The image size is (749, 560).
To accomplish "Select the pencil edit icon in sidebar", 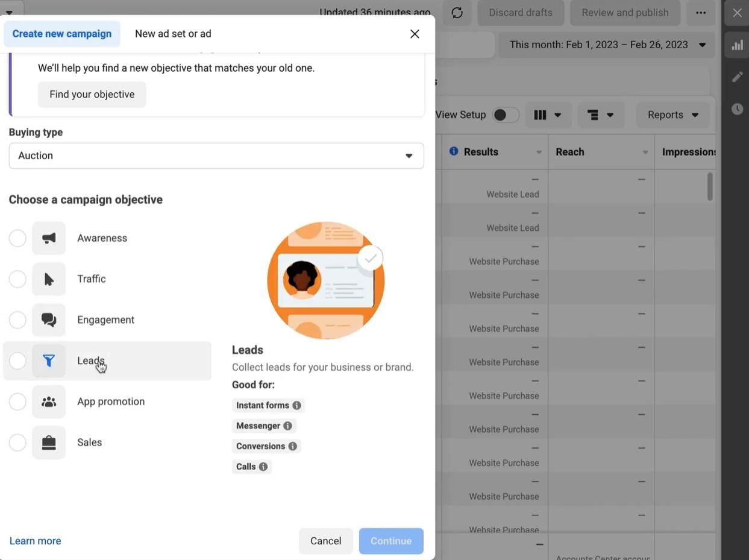I will pyautogui.click(x=737, y=77).
